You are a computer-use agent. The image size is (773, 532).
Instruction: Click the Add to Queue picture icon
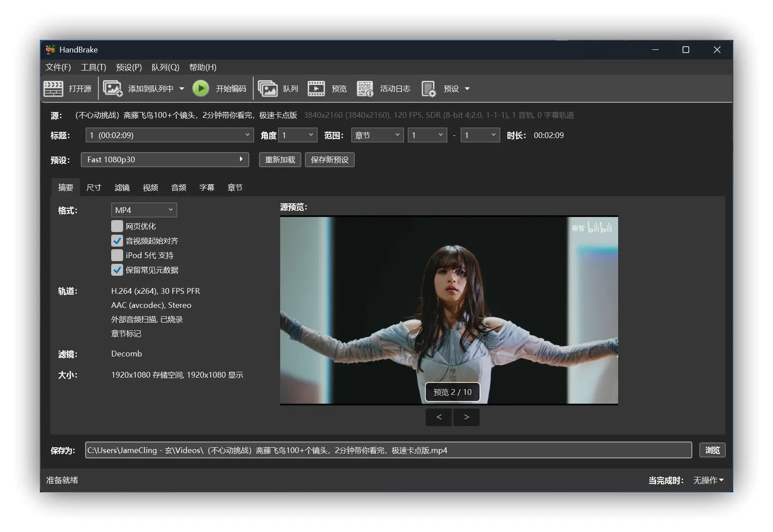coord(113,89)
